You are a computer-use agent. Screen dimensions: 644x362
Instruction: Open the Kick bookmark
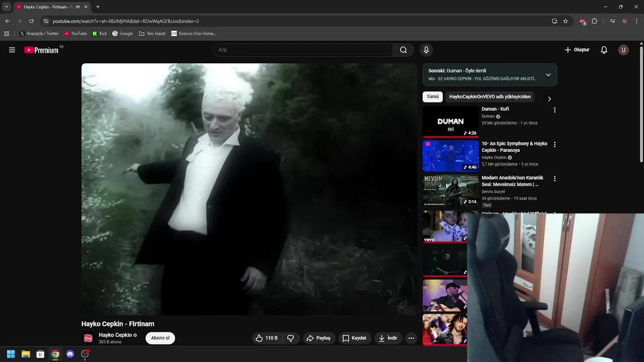[x=100, y=34]
